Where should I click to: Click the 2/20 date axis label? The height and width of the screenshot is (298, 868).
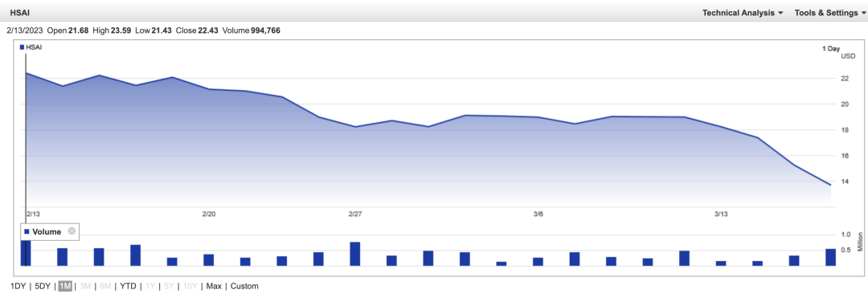tap(209, 214)
